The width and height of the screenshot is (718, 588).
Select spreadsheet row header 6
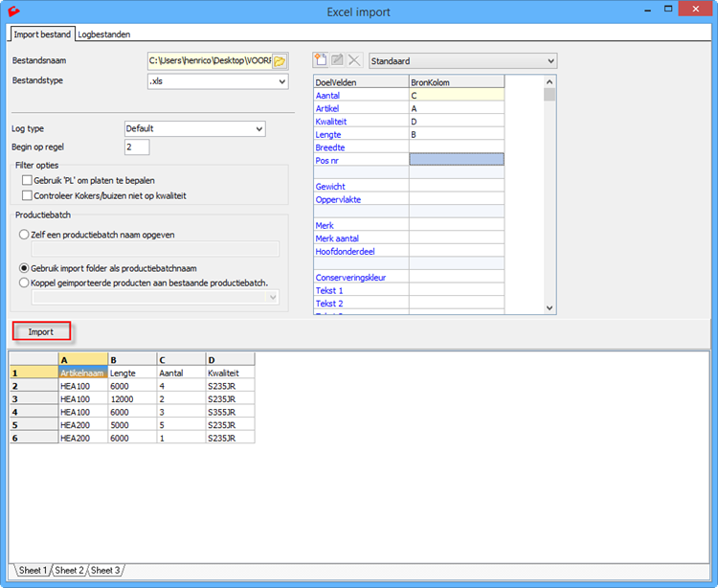coord(34,438)
